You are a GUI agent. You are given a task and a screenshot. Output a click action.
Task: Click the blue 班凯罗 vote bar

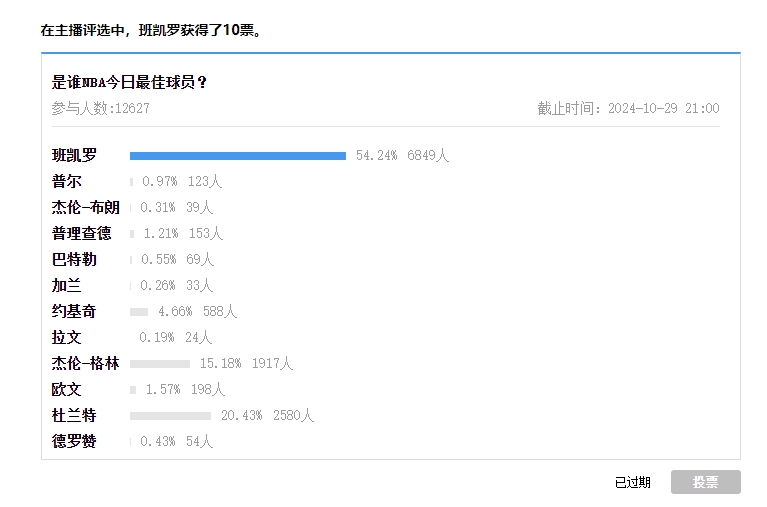tap(238, 156)
